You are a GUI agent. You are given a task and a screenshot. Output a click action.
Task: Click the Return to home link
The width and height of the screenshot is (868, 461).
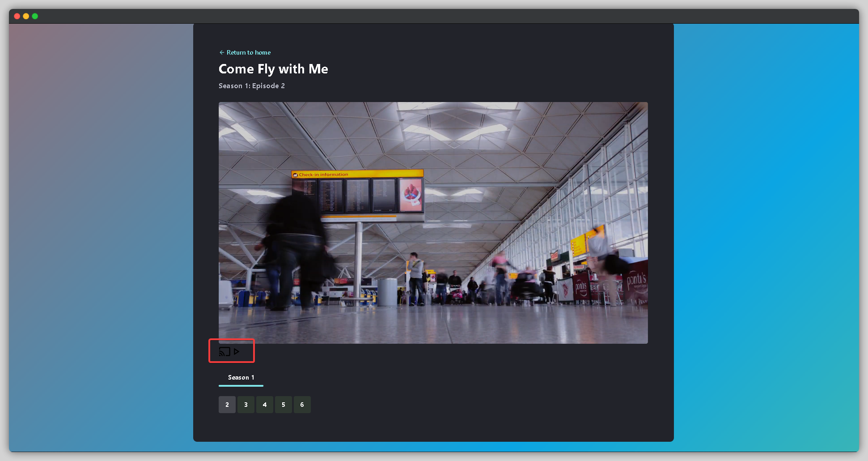(245, 52)
